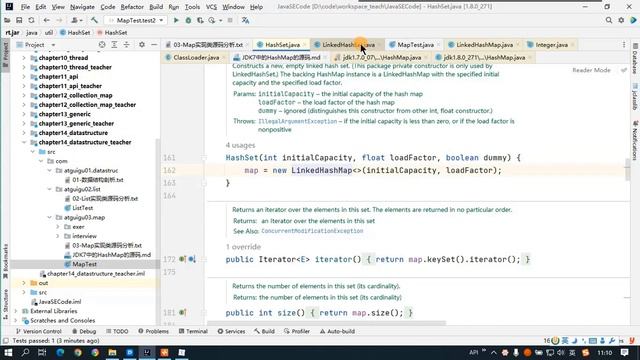Screen dimensions: 640x360
Task: Expand the exer package
Action: (x=58, y=227)
